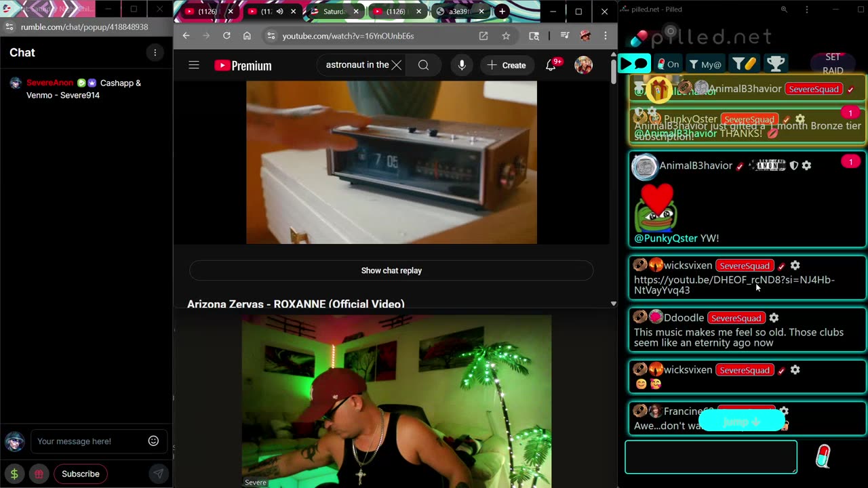Reload the YouTube page
The width and height of the screenshot is (868, 488).
(x=226, y=36)
